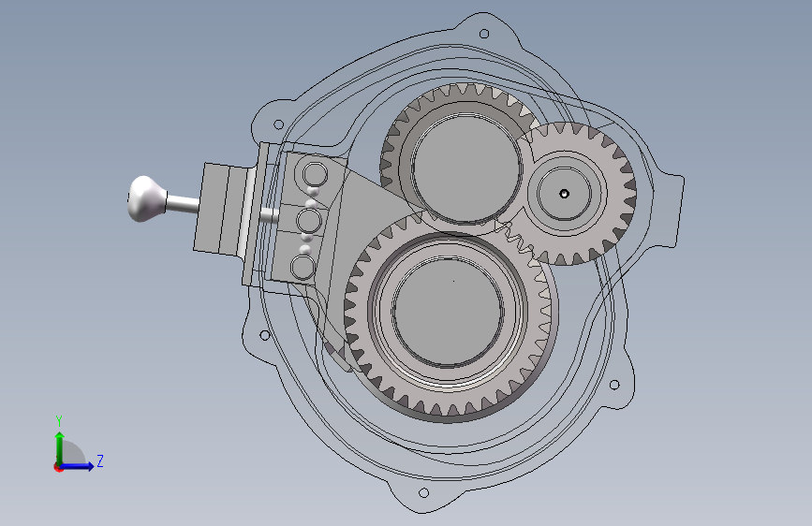The image size is (812, 526).
Task: Click the green Y axis arrow of the triad
Action: [x=60, y=448]
